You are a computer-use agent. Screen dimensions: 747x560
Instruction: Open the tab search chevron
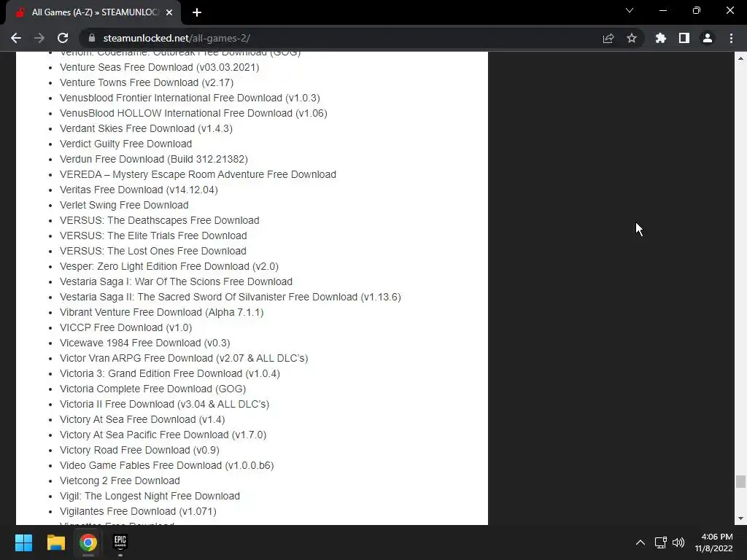[x=630, y=10]
